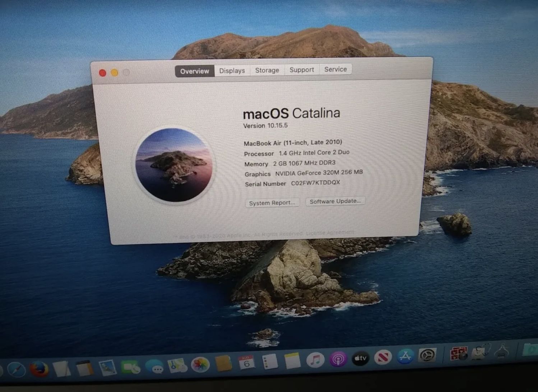Launch Firefox from the Dock
Image resolution: width=538 pixels, height=392 pixels.
click(39, 369)
